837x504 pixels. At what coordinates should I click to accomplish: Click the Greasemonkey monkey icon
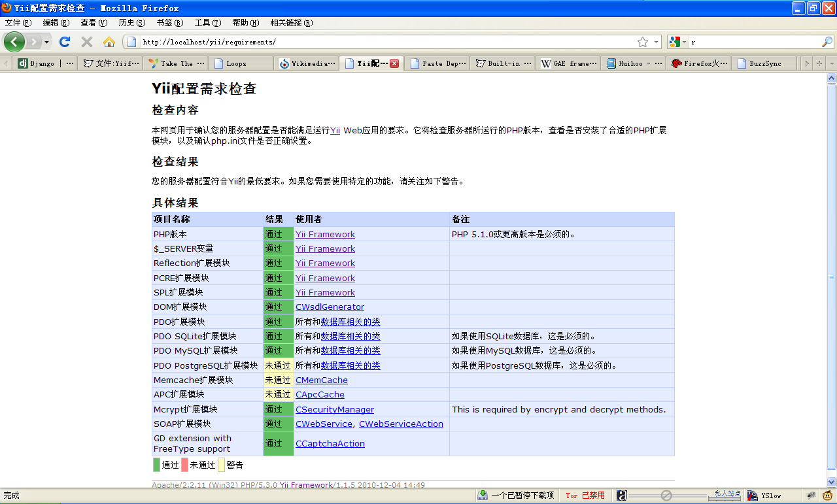(828, 496)
